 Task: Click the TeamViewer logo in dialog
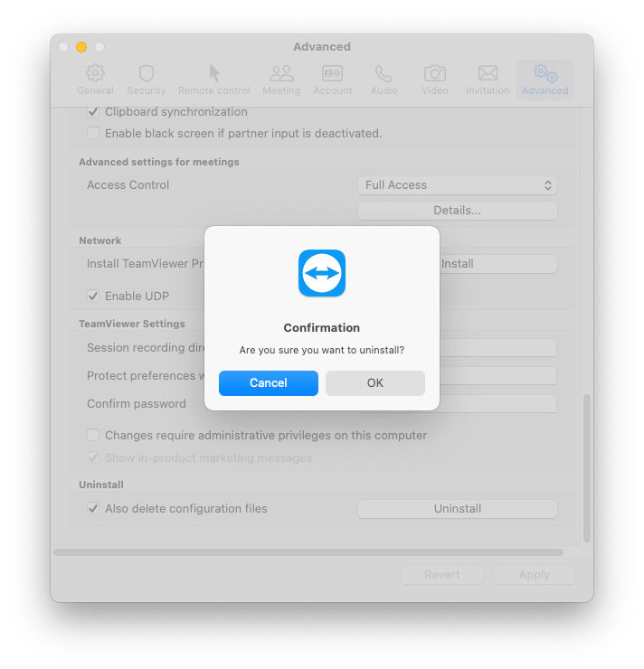pyautogui.click(x=322, y=273)
